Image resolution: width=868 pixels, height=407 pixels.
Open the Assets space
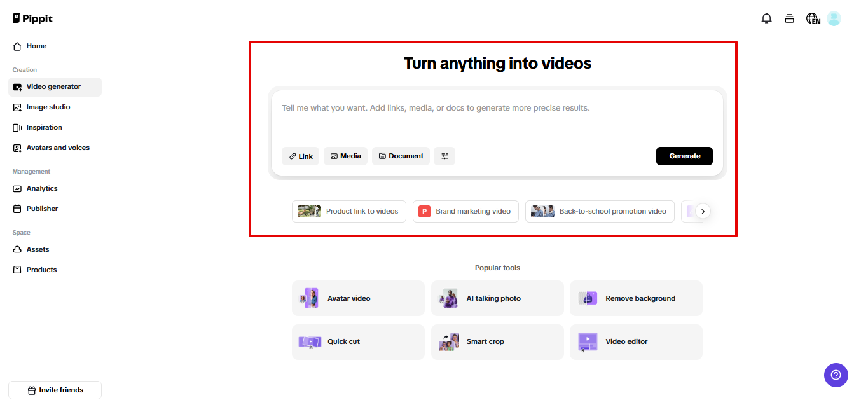coord(37,249)
